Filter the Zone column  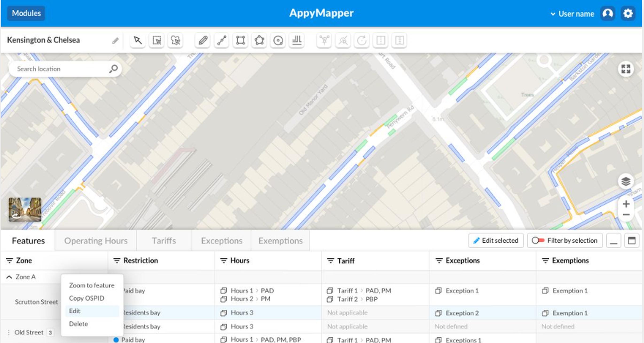coord(9,260)
